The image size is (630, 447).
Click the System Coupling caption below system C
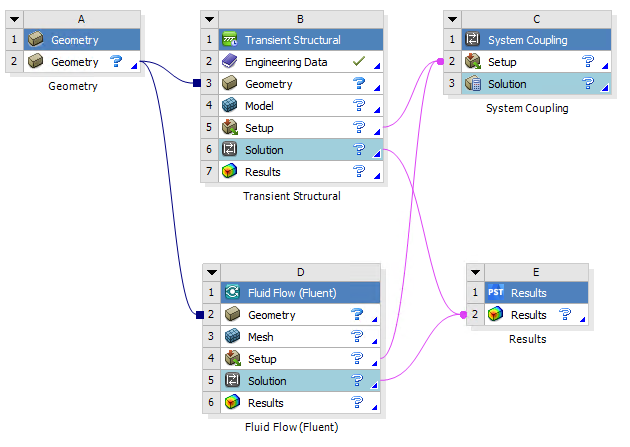click(x=527, y=108)
